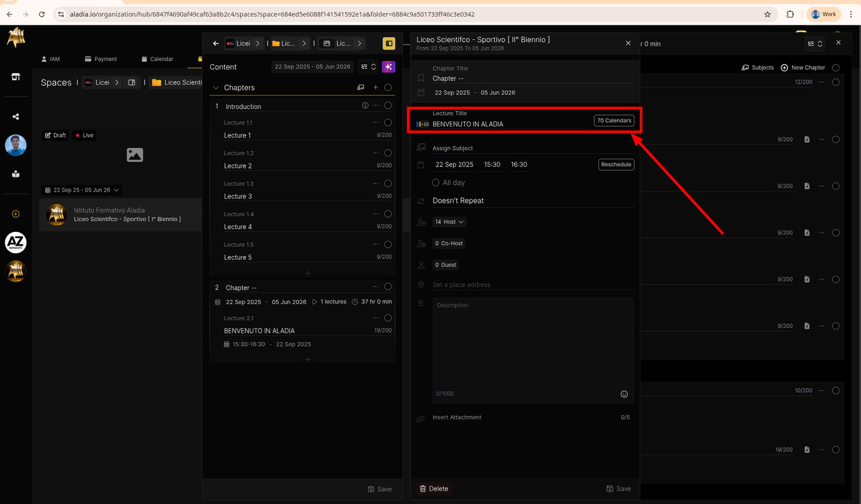
Task: Open the IAM tab
Action: [x=51, y=59]
